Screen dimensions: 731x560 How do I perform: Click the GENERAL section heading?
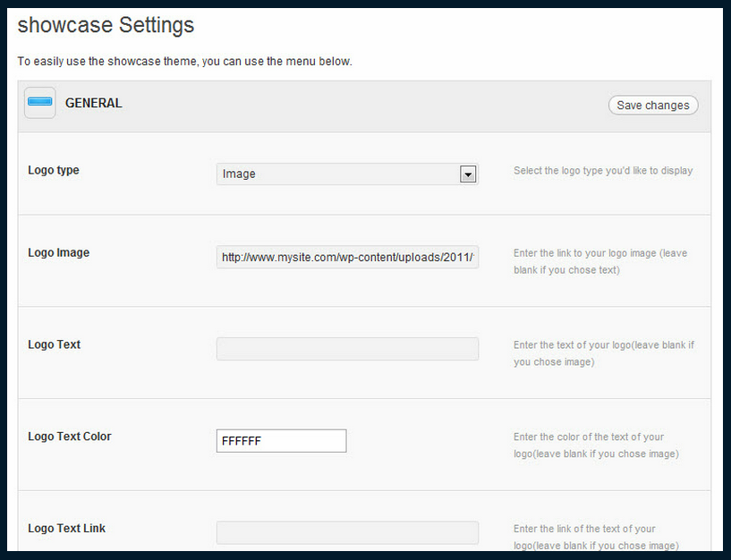click(x=94, y=103)
